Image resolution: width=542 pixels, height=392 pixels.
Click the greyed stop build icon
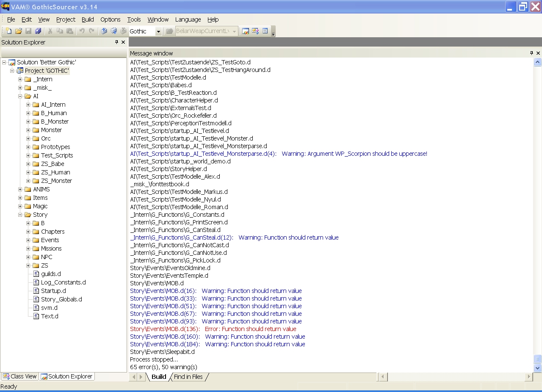123,31
